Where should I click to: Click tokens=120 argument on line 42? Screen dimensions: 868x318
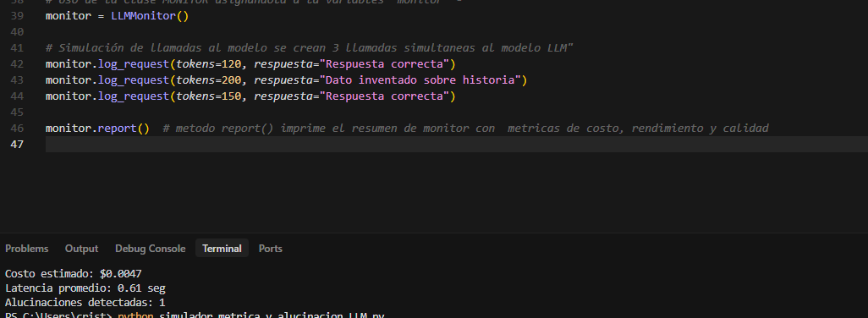(x=209, y=63)
